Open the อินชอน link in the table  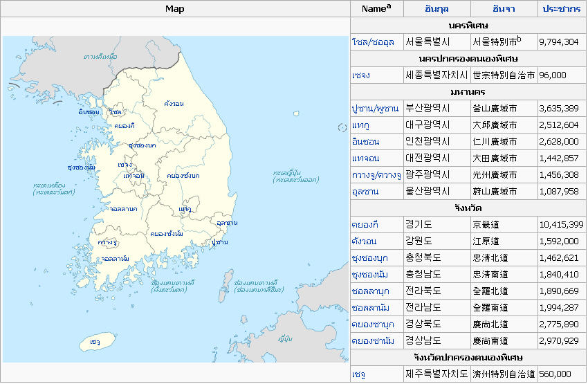366,142
